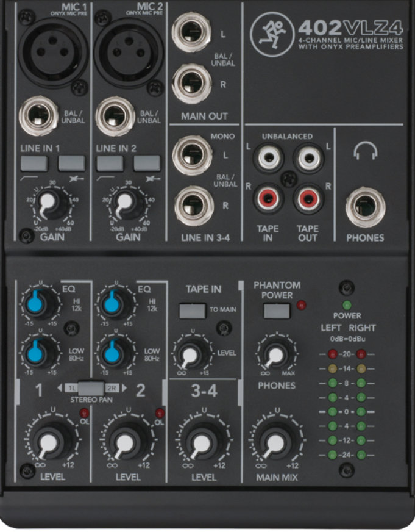
Task: Click the MAIN MIX knob
Action: point(277,442)
